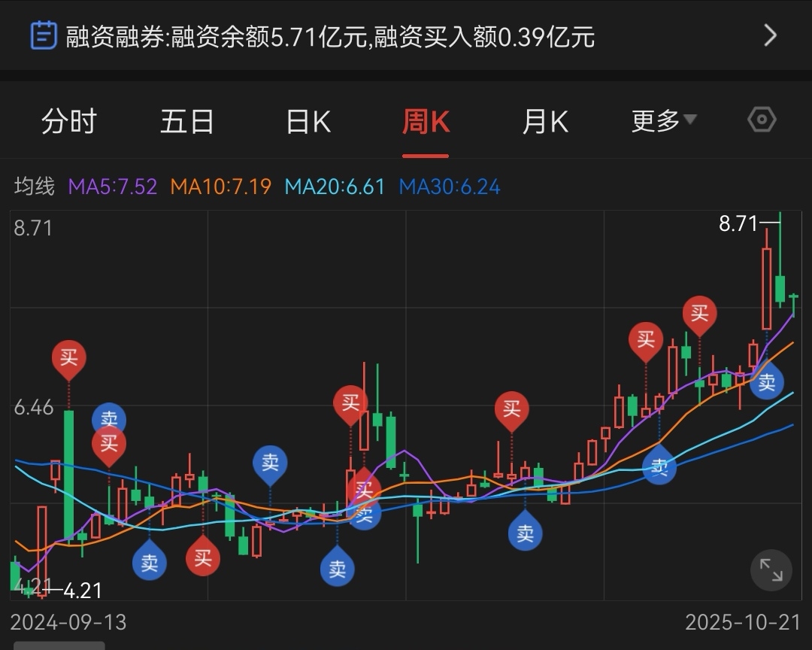
Task: Tap the 8.71 high price label
Action: point(738,223)
